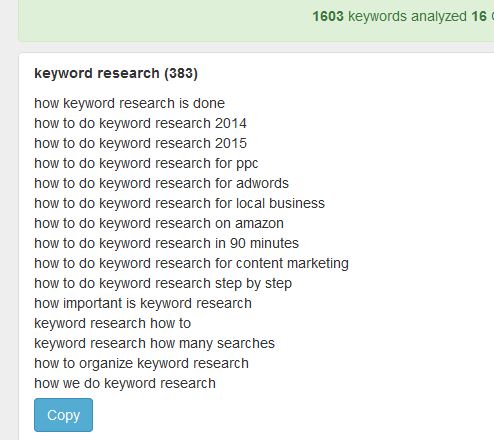
Task: Click 'keyword research how many searches'
Action: (154, 343)
